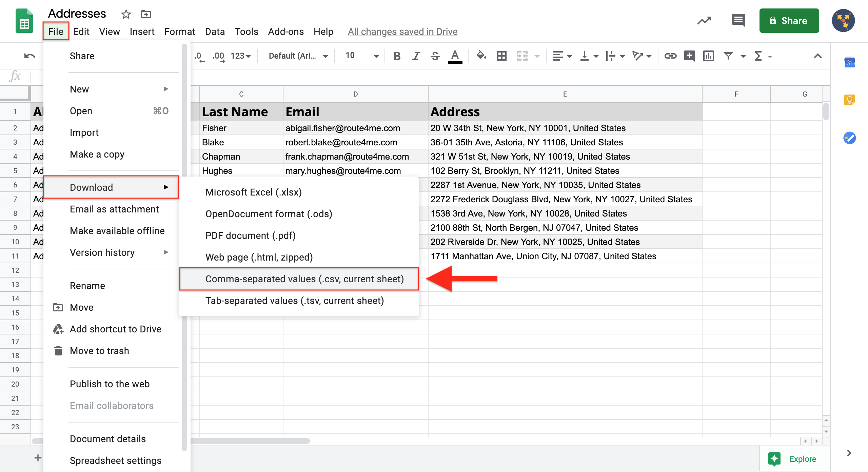
Task: Apply strikethrough to selected text
Action: (435, 56)
